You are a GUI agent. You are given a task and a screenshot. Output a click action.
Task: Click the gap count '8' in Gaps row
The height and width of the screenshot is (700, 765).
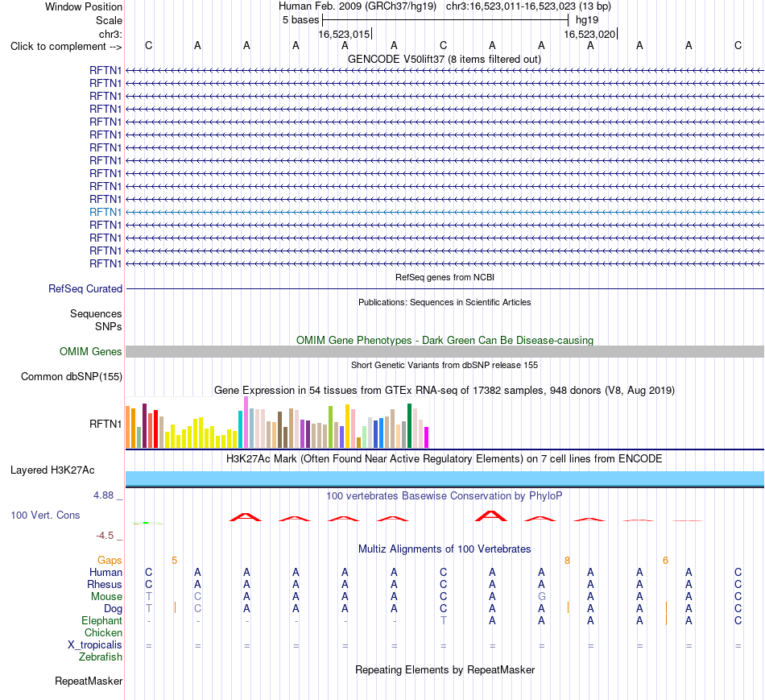[x=567, y=561]
